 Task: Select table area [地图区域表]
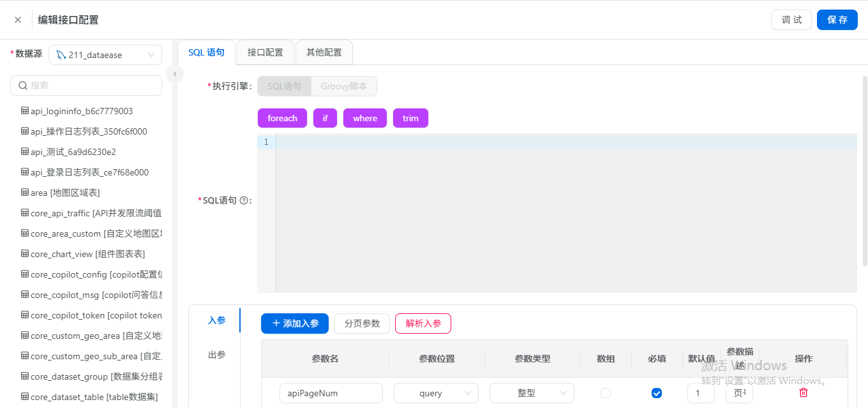65,193
